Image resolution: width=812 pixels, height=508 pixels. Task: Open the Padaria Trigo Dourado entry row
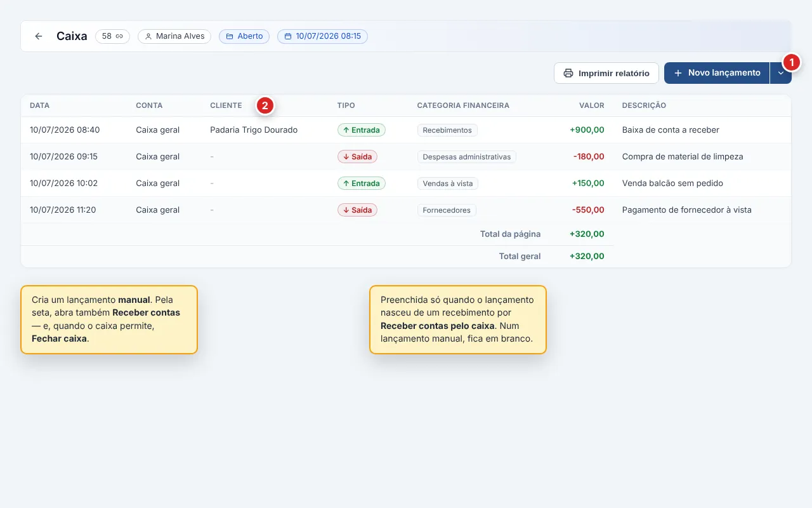(406, 130)
